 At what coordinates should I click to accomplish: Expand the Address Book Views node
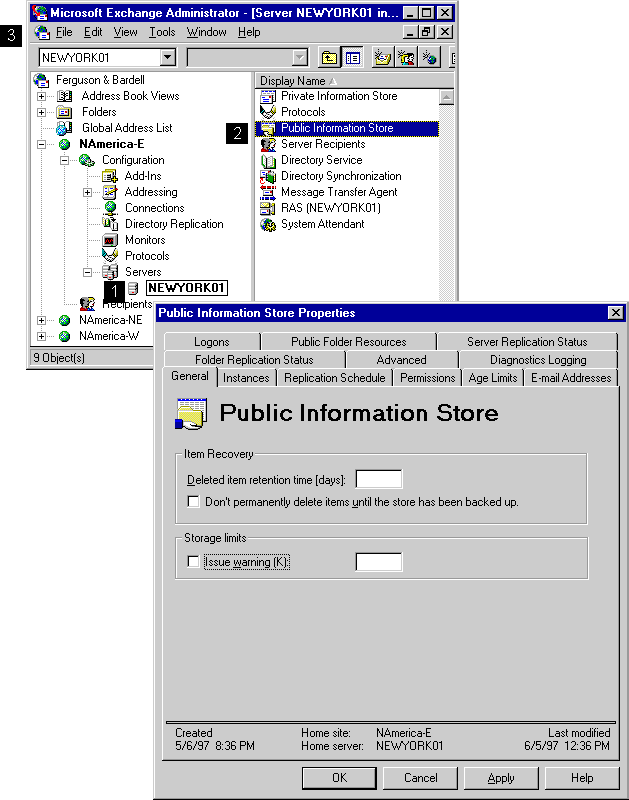point(41,96)
